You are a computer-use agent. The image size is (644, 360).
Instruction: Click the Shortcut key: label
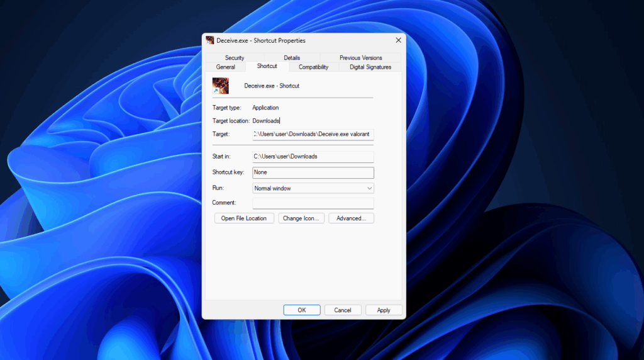[228, 172]
